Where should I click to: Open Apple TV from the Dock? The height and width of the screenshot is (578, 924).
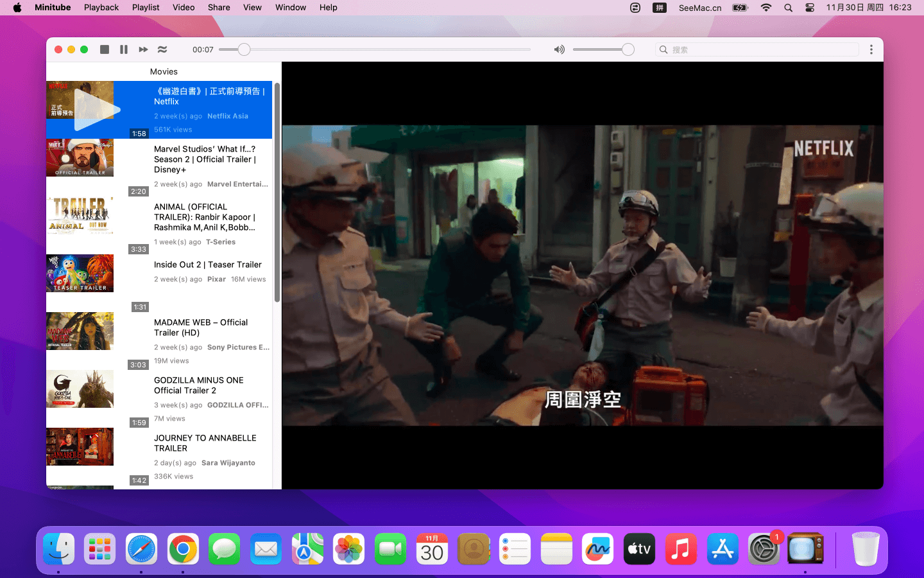point(640,549)
